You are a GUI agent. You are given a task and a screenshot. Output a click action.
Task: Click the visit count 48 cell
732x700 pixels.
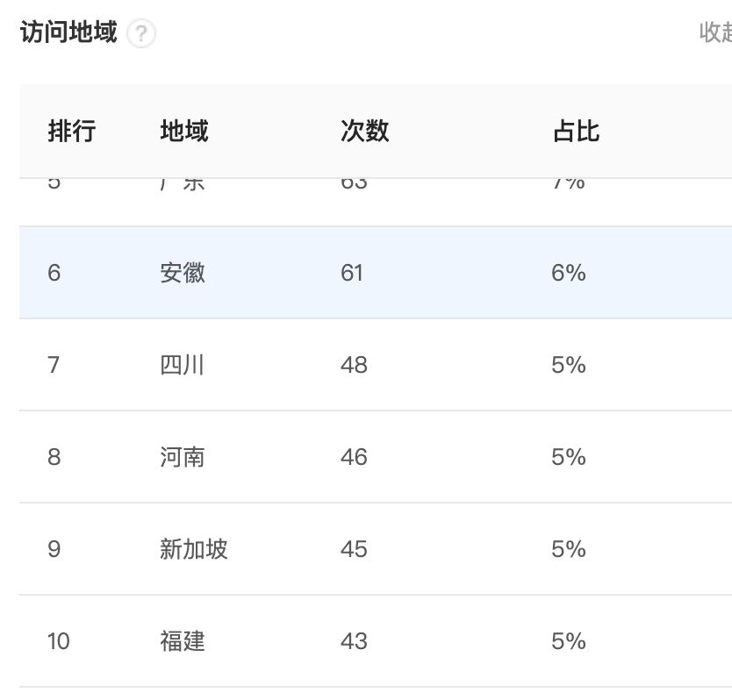click(x=354, y=365)
